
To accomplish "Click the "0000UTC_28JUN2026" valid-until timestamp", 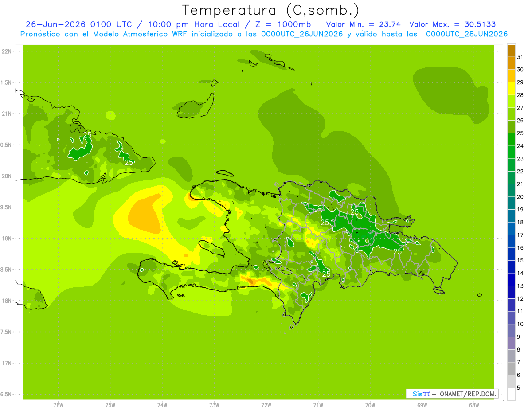I will [x=467, y=34].
